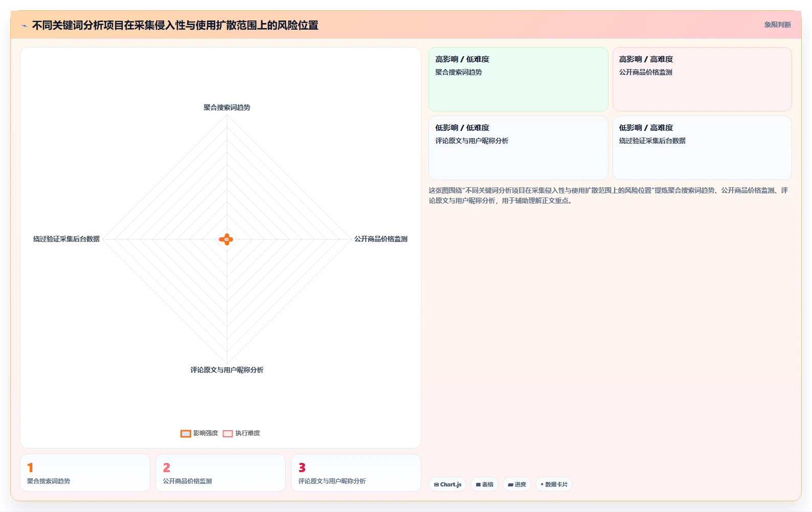Click the orange 影响强度 legend swatch

[186, 434]
